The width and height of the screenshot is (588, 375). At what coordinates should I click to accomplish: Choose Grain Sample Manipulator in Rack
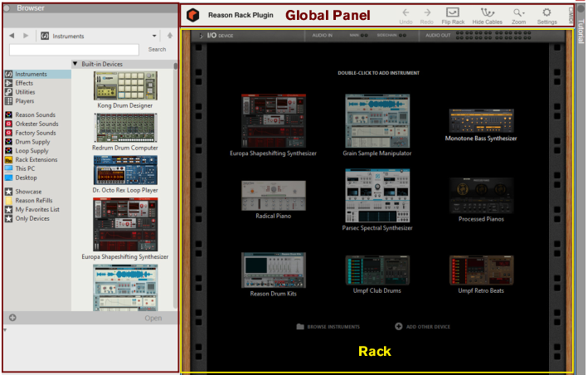click(377, 125)
